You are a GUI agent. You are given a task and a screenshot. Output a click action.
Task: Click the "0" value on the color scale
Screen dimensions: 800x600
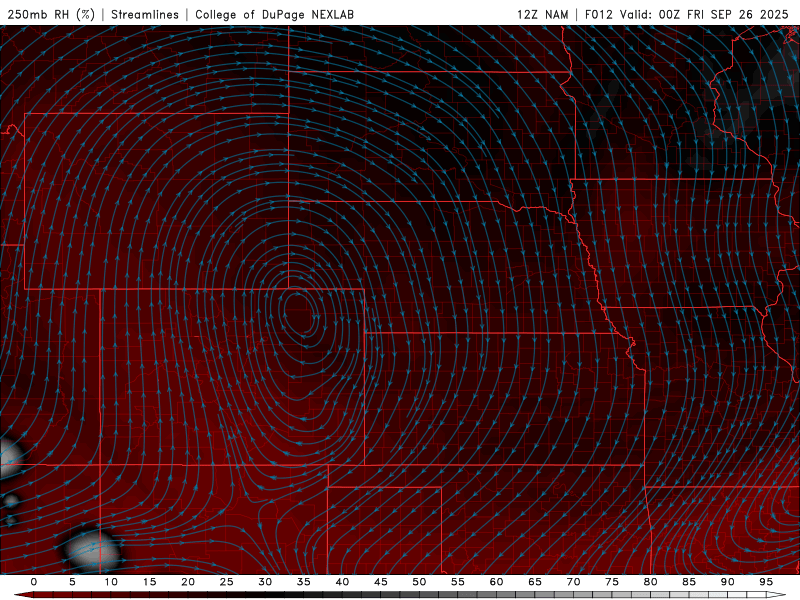click(x=34, y=582)
